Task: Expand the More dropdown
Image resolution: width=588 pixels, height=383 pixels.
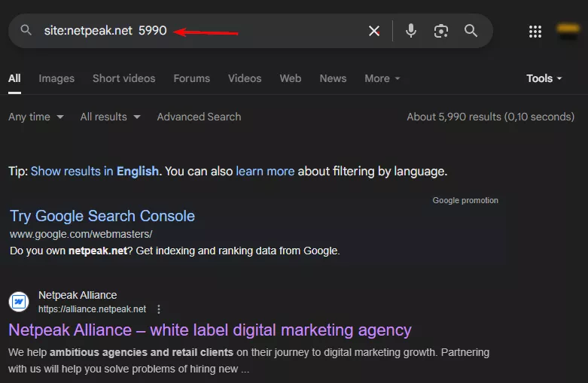Action: coord(382,78)
